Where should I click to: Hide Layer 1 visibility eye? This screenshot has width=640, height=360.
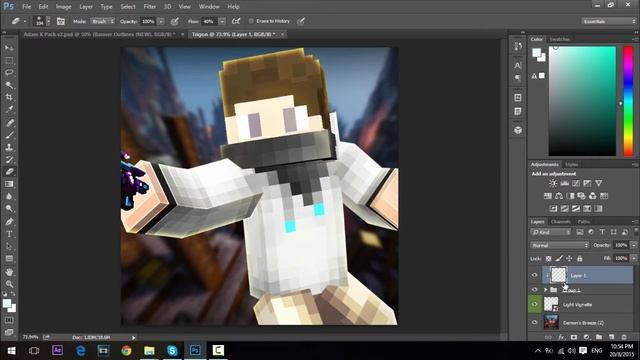(x=535, y=275)
